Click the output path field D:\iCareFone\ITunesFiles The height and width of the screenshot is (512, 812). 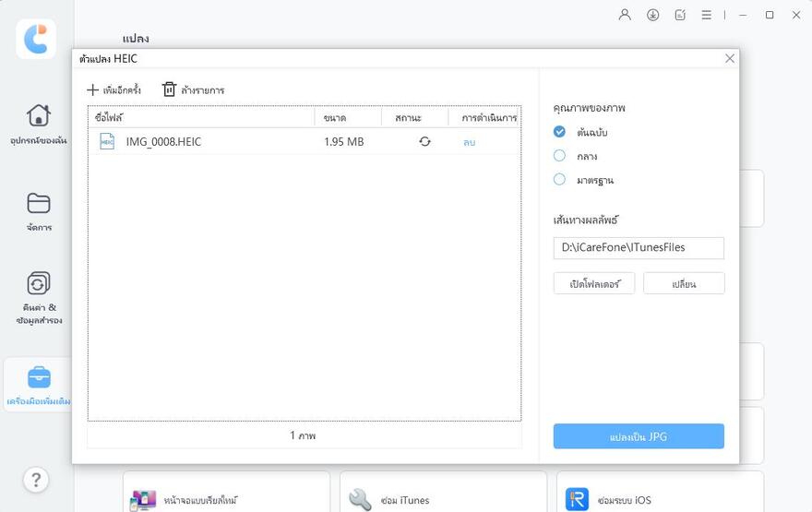pos(639,247)
